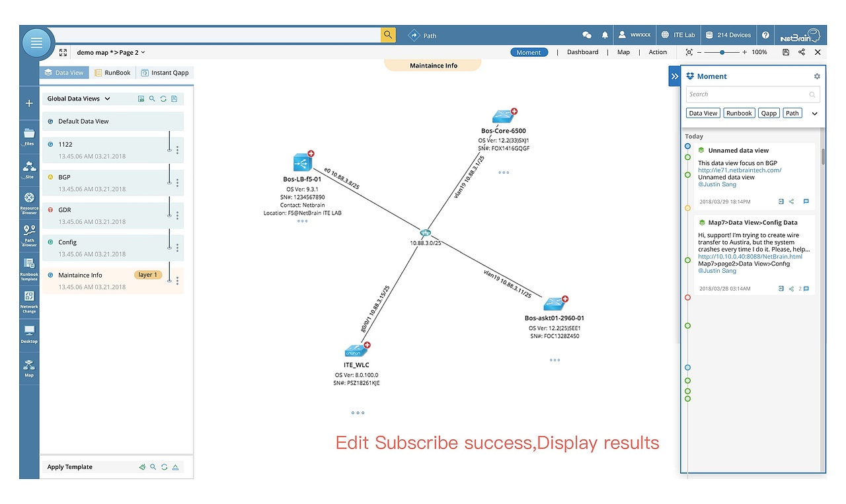Switch to the Data View tab
The height and width of the screenshot is (504, 846).
tap(63, 73)
